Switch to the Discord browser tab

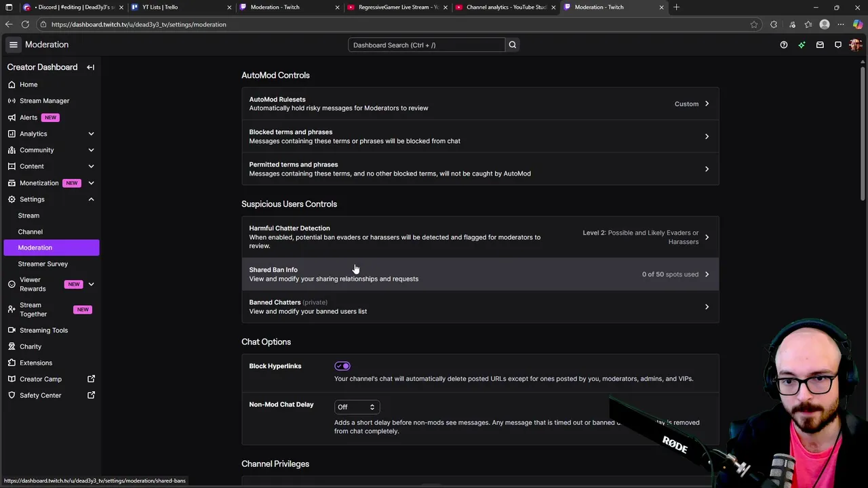73,7
